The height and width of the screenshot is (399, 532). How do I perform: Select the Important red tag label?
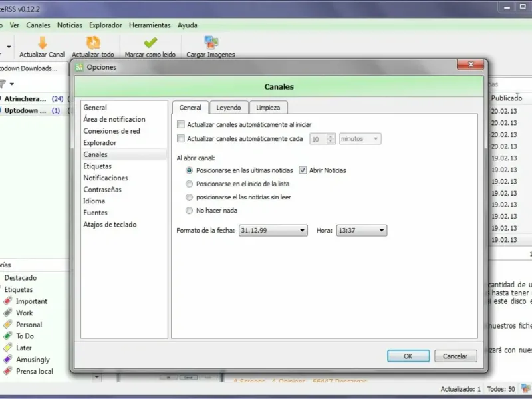[x=8, y=301]
